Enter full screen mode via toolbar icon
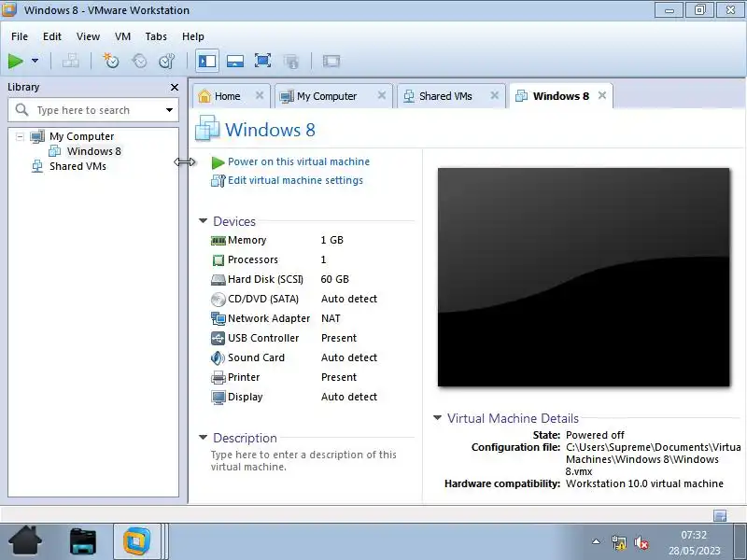The width and height of the screenshot is (747, 560). 262,61
